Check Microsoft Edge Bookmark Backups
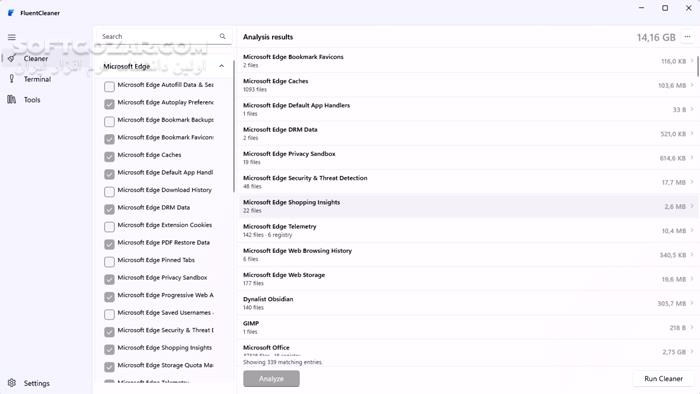 109,121
